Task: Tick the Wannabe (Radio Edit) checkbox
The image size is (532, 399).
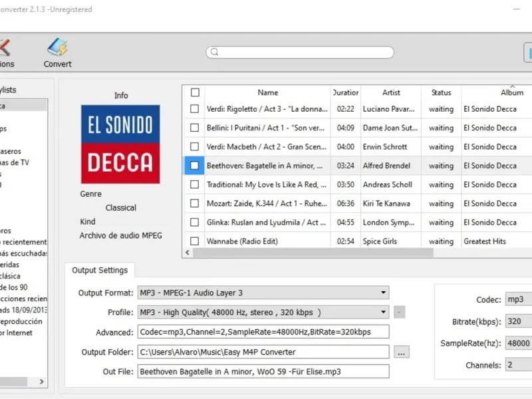Action: 195,241
